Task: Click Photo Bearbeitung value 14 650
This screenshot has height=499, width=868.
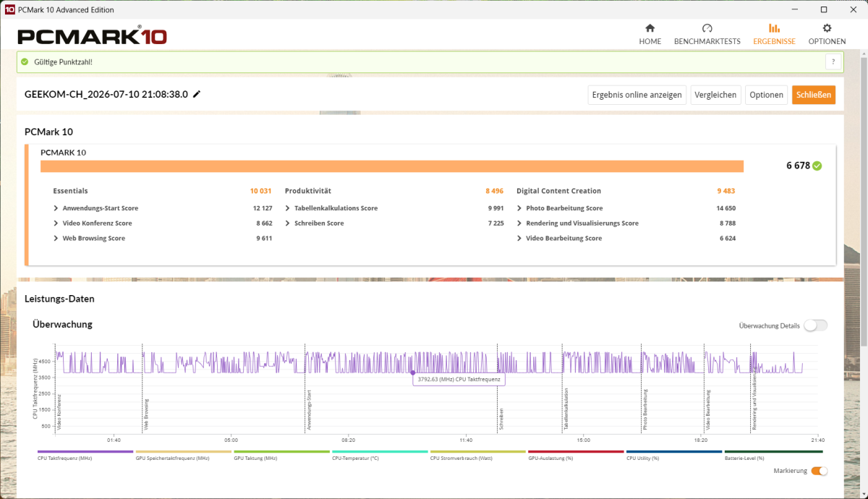Action: (x=725, y=208)
